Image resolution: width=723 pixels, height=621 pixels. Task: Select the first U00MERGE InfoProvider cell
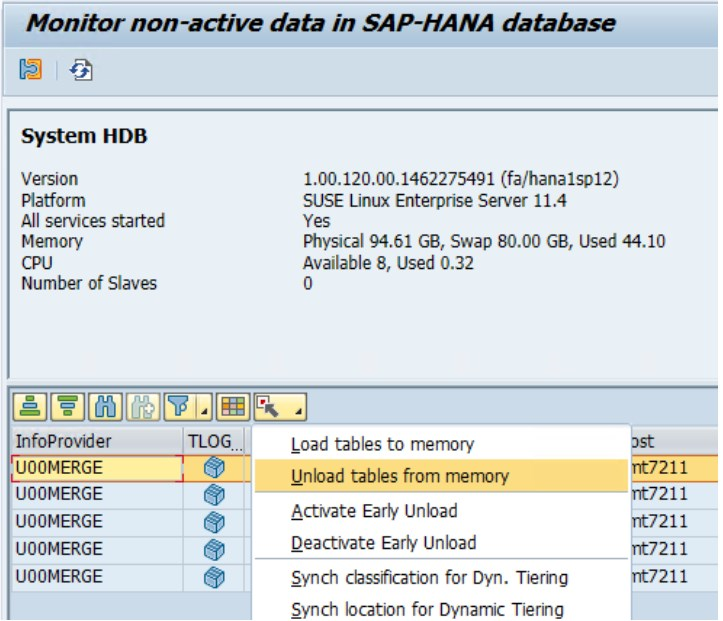tap(97, 468)
